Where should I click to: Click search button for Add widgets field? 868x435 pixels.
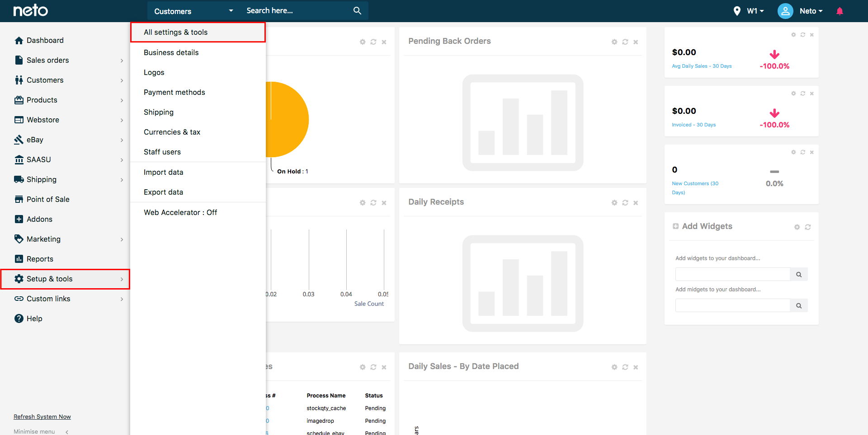click(x=799, y=274)
